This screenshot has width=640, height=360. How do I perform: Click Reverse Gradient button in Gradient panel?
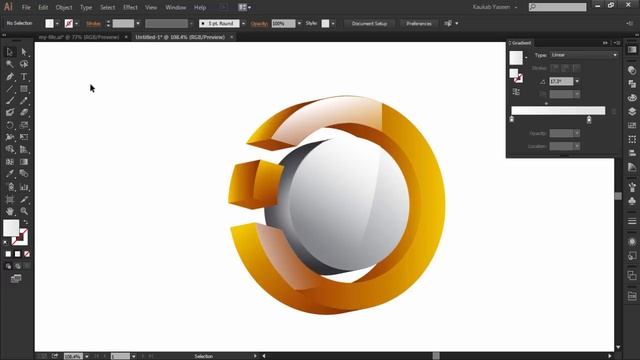[516, 92]
